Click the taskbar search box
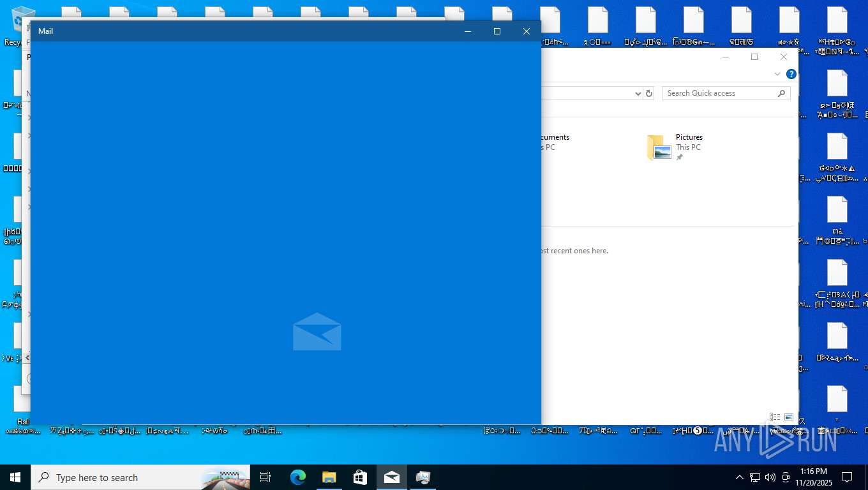 click(140, 477)
